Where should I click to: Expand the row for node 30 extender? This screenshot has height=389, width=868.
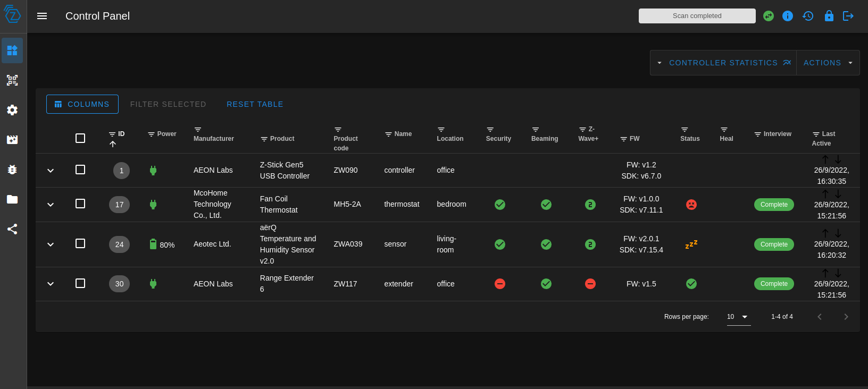[51, 284]
